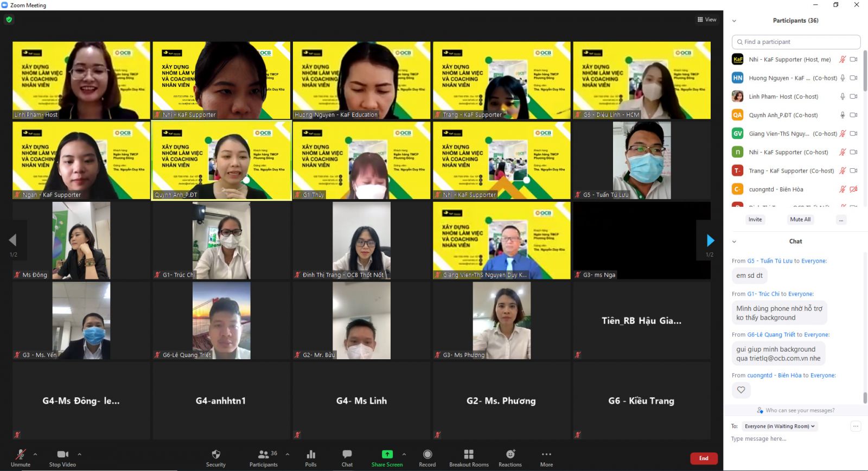
Task: Go to previous gallery page arrow
Action: (x=12, y=240)
